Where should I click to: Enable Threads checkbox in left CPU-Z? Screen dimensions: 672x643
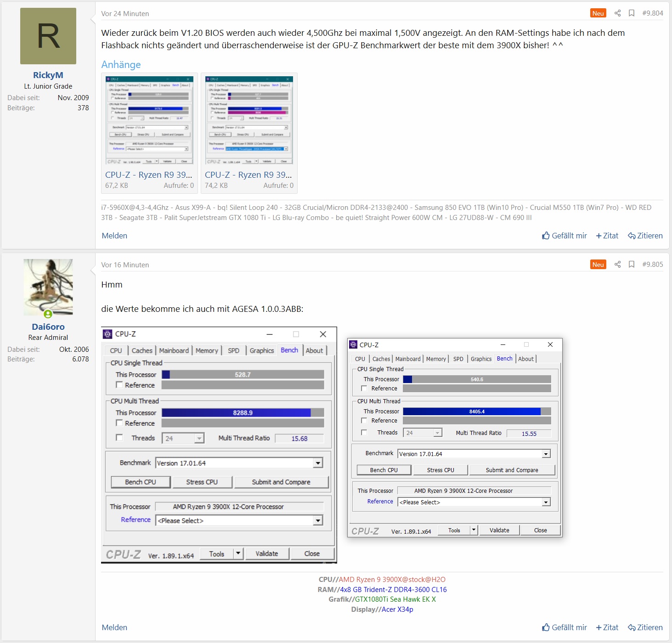(x=119, y=438)
